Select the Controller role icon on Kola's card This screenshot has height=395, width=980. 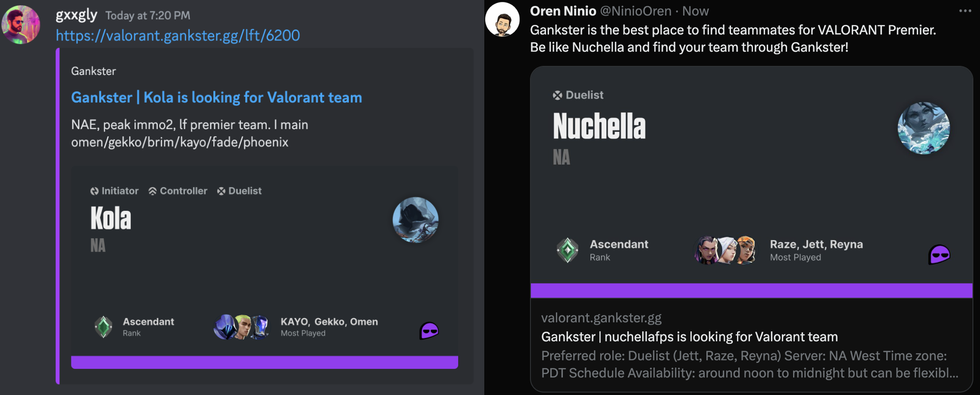click(153, 191)
